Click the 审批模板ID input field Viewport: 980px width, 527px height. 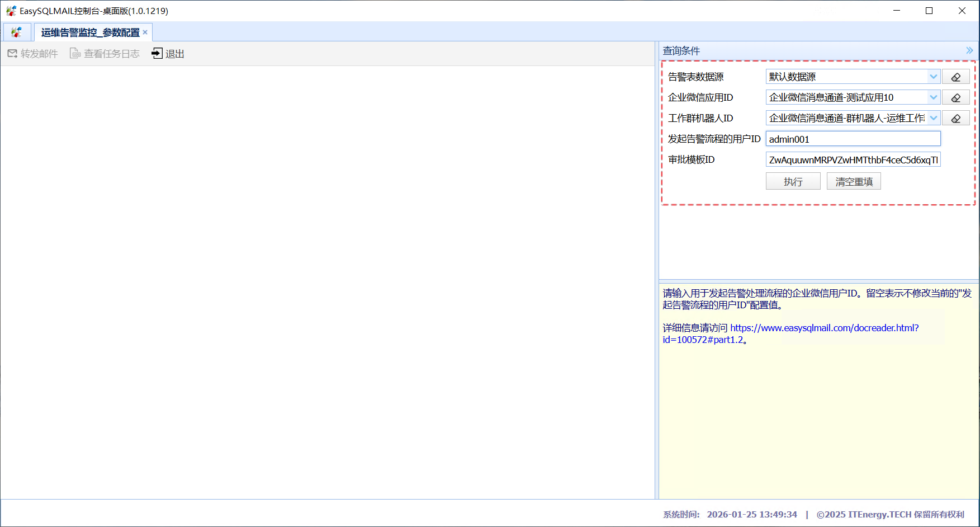tap(853, 159)
